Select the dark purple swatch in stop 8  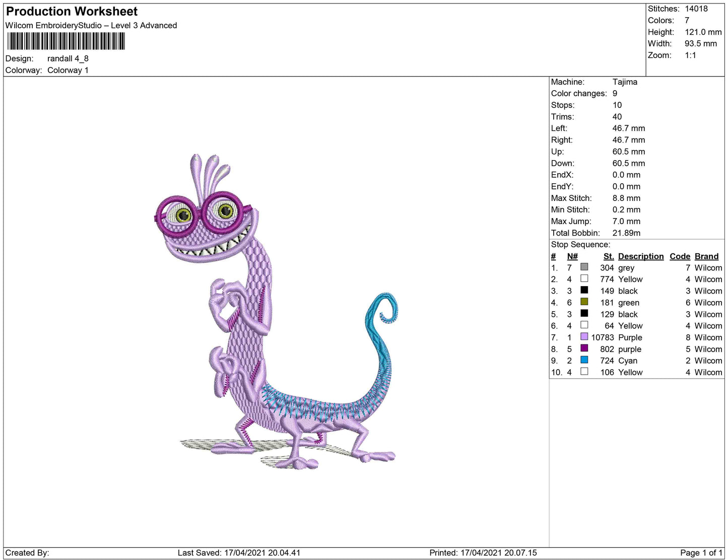(x=584, y=348)
